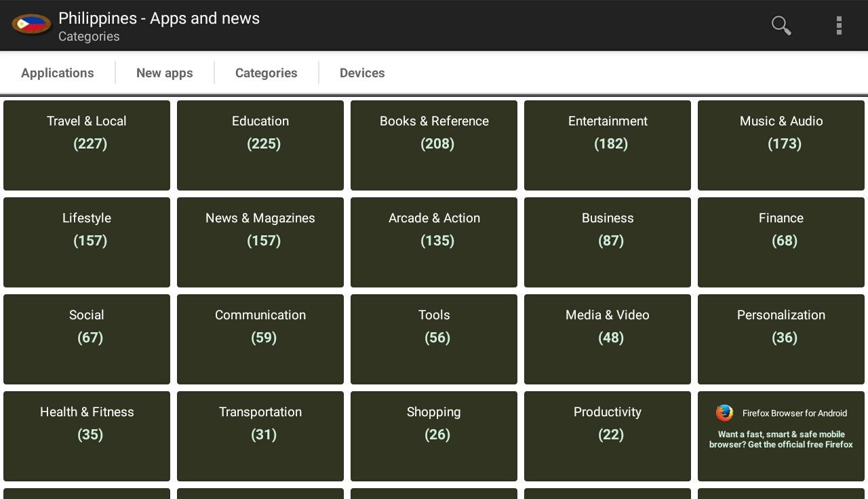This screenshot has height=499, width=868.
Task: Open the Personalization category
Action: tap(781, 339)
